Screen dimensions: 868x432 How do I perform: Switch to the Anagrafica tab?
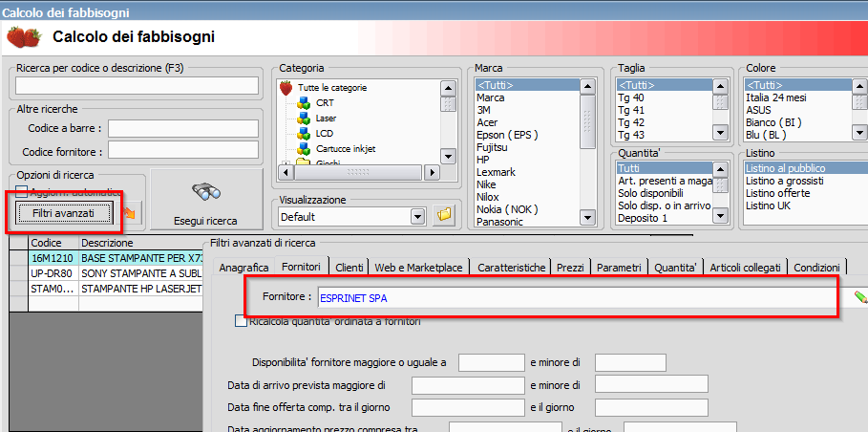(243, 268)
